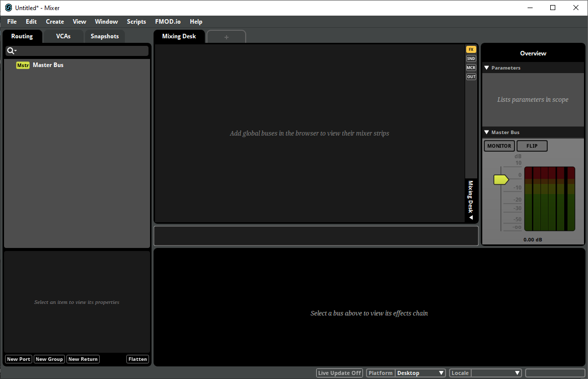
Task: Click the Overview panel header
Action: point(533,53)
